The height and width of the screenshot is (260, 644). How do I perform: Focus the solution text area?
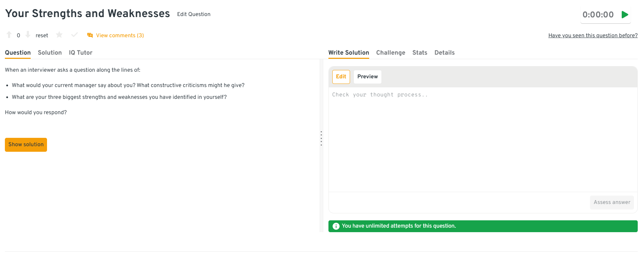[483, 139]
